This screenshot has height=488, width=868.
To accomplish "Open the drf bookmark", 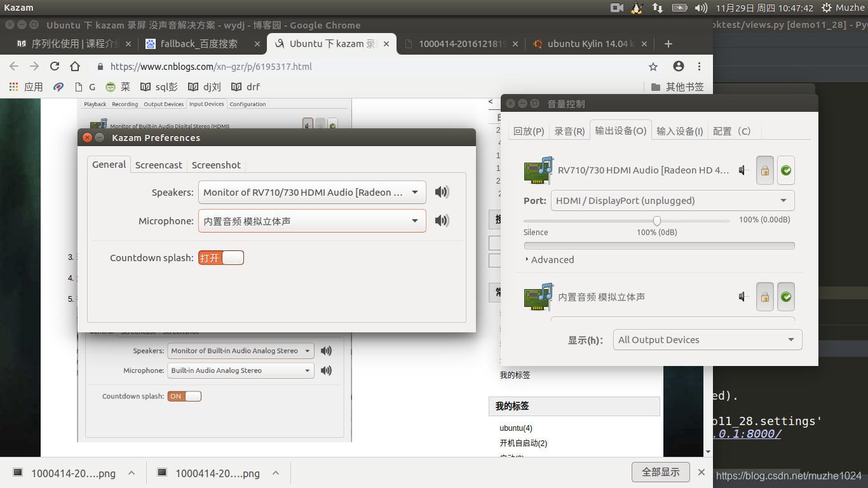I will click(x=245, y=87).
